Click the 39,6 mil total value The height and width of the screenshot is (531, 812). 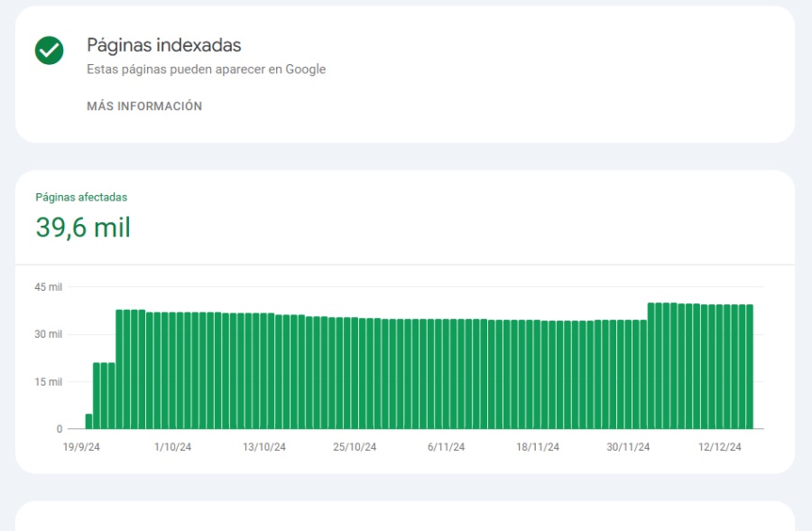(x=83, y=228)
